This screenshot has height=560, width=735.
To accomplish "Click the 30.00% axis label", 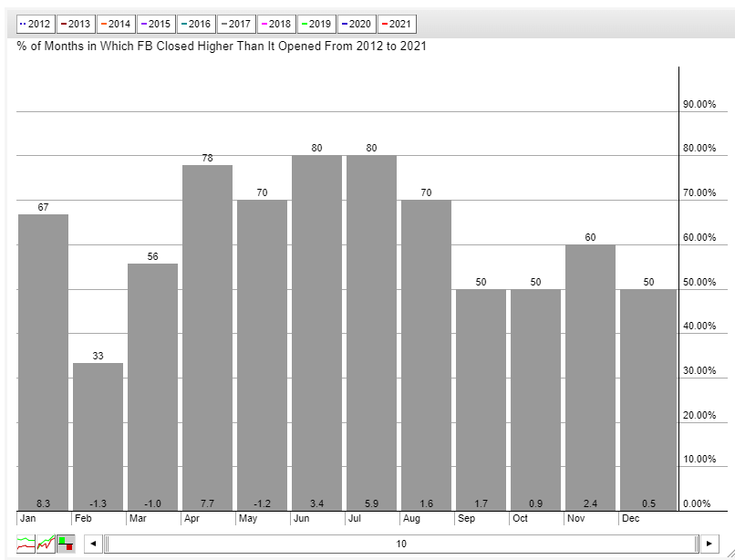I will click(x=699, y=370).
